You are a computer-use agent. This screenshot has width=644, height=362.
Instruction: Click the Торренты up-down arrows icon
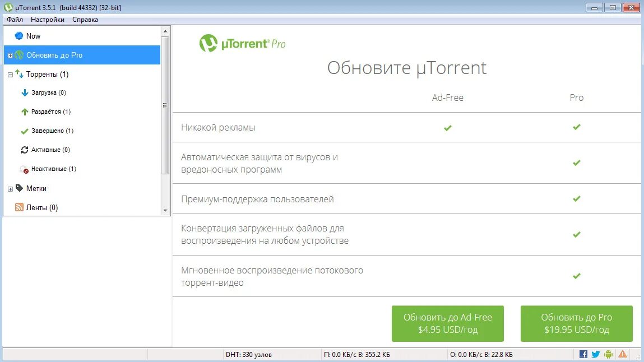click(x=19, y=74)
